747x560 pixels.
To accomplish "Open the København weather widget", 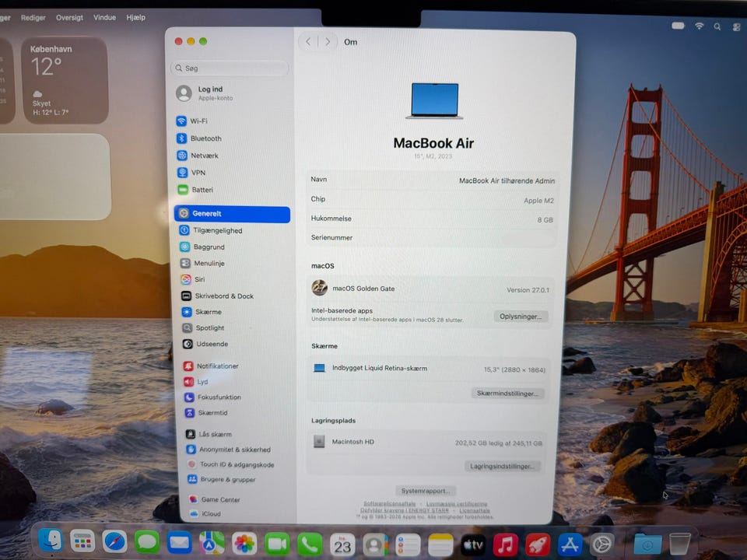I will pos(65,80).
